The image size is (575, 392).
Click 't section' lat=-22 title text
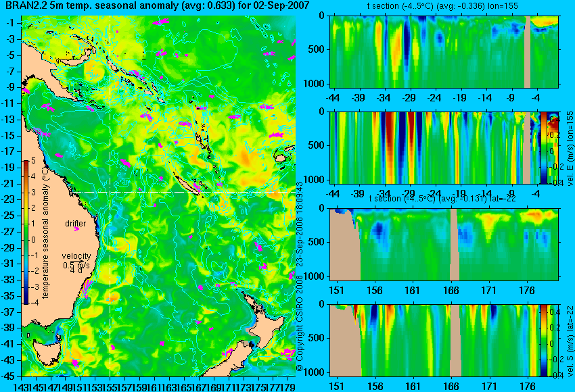pos(442,199)
